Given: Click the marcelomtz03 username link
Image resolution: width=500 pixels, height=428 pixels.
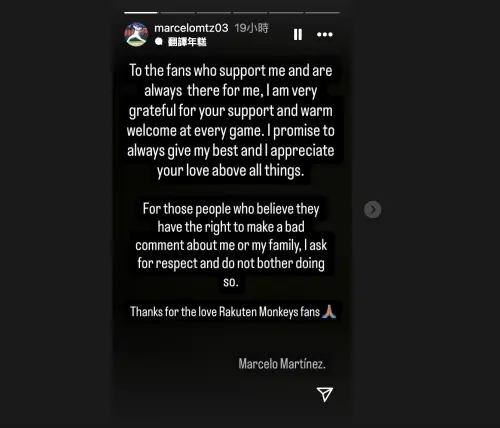Looking at the screenshot, I should coord(191,28).
